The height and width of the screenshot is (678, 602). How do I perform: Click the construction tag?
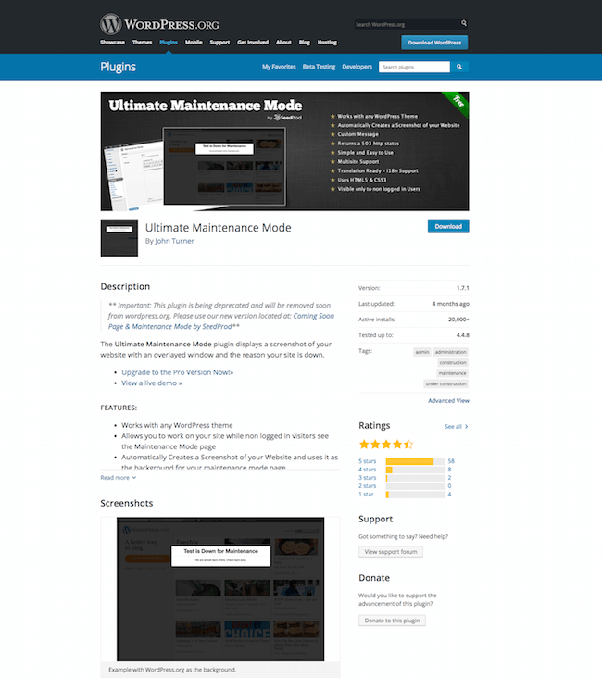click(x=453, y=362)
